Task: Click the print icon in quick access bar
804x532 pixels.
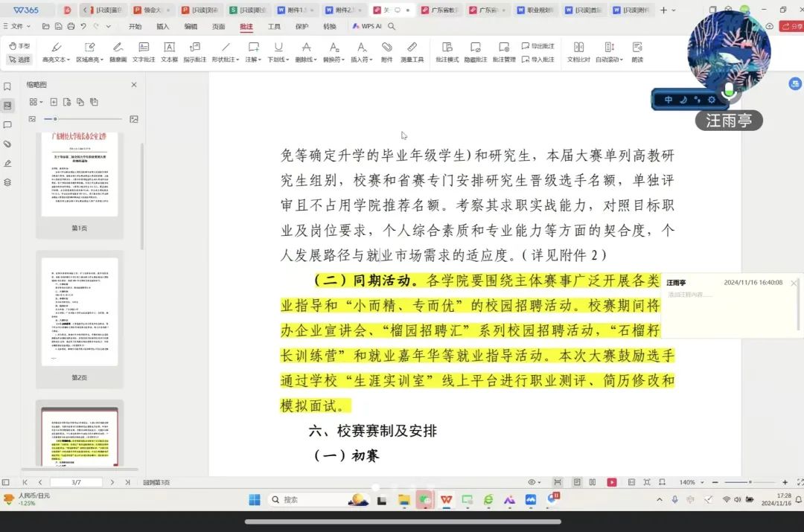Action: pyautogui.click(x=71, y=26)
